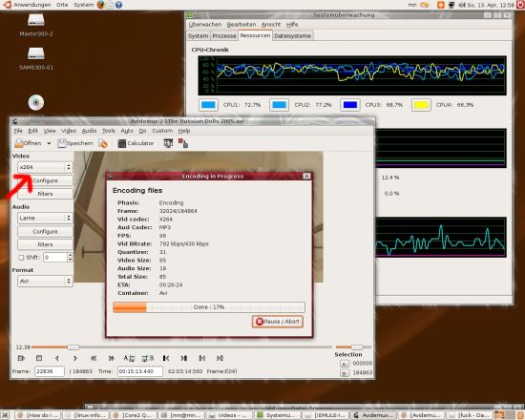The width and height of the screenshot is (525, 420).
Task: Click the Frame number input field
Action: coord(50,371)
